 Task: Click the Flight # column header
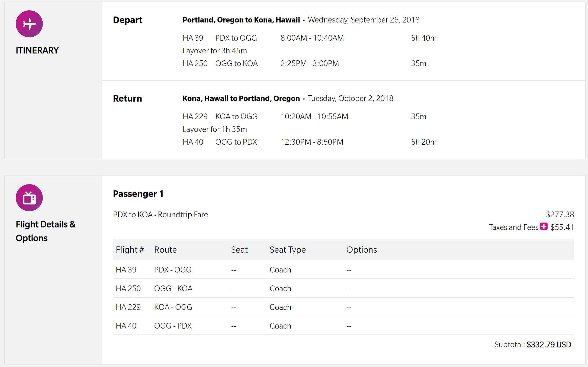pyautogui.click(x=130, y=250)
